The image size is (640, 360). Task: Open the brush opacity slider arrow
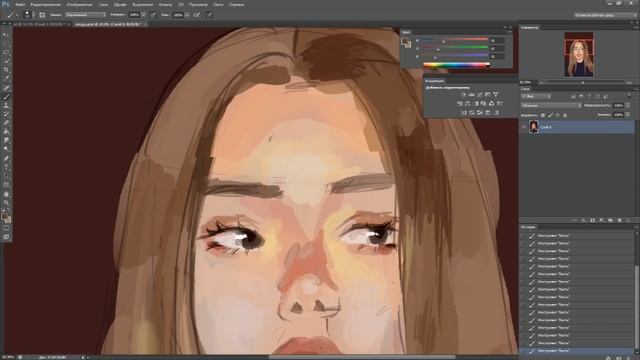[x=143, y=15]
